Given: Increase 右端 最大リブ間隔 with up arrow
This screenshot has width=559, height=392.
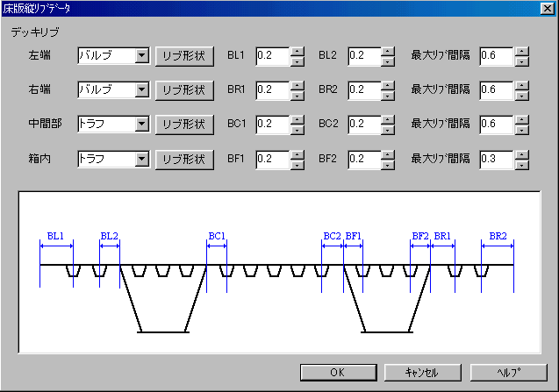Looking at the screenshot, I should click(522, 86).
